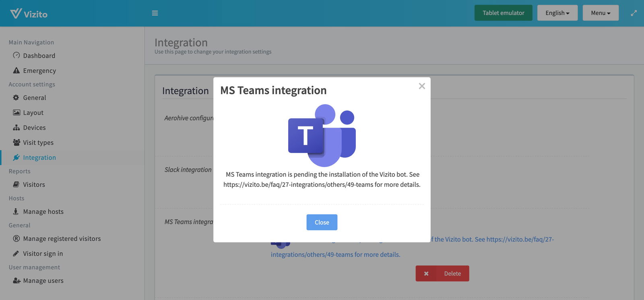The width and height of the screenshot is (644, 300).
Task: Click the Layout image icon
Action: [x=17, y=112]
